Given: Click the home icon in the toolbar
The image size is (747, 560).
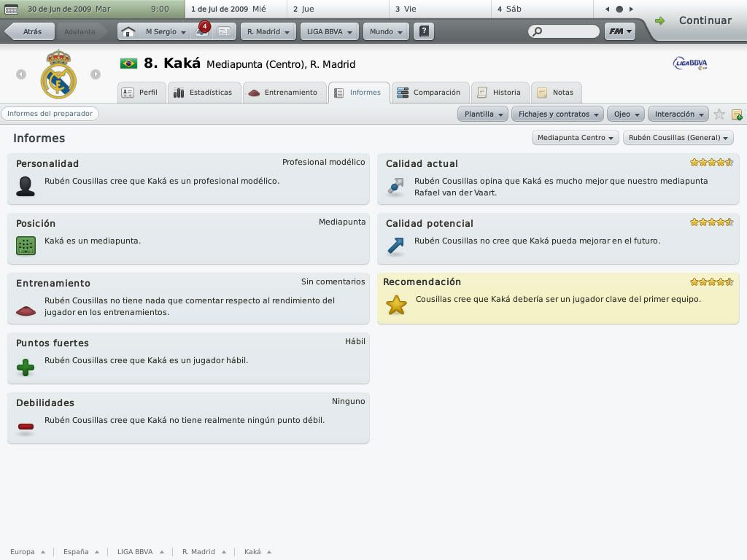Looking at the screenshot, I should pos(128,32).
